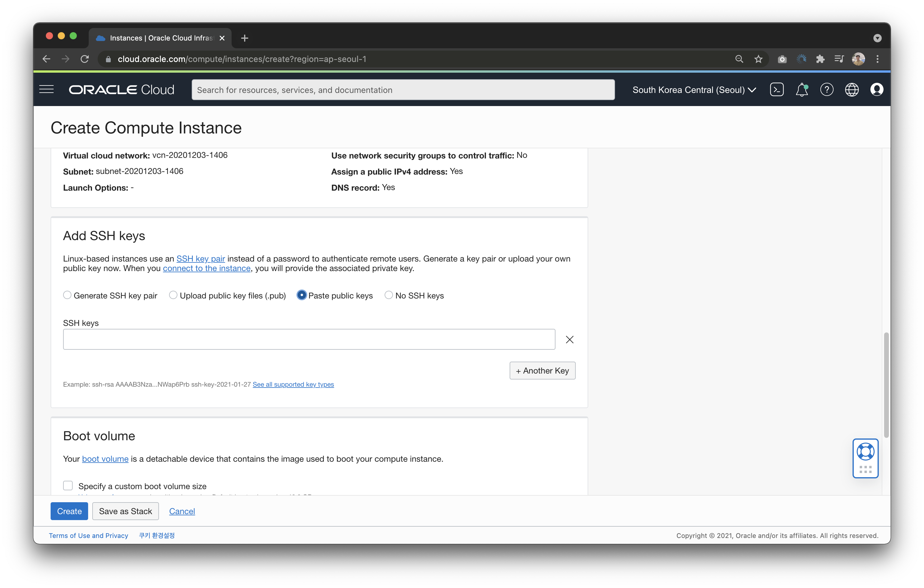Open Chrome's three-dot menu
Screen dimensions: 924x588
pos(877,59)
